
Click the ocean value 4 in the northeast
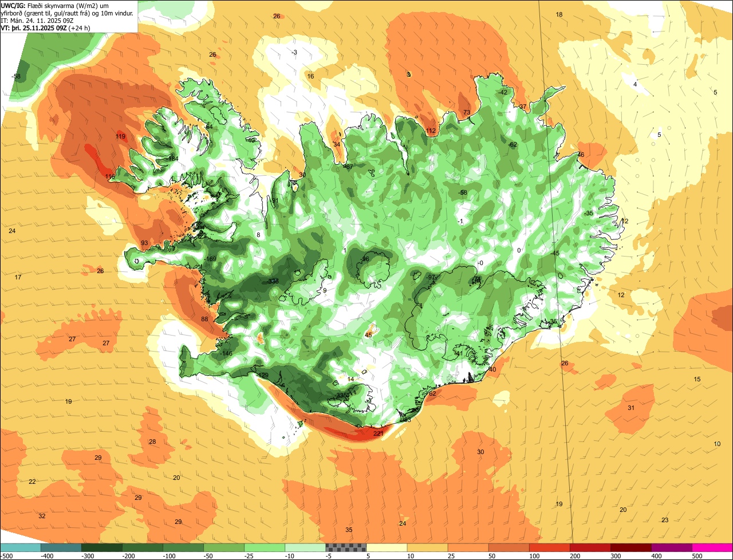click(635, 84)
